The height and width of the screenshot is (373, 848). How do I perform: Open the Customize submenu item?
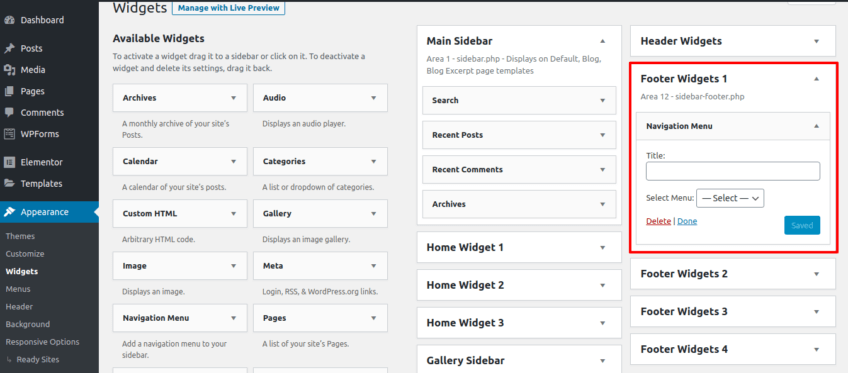[25, 254]
